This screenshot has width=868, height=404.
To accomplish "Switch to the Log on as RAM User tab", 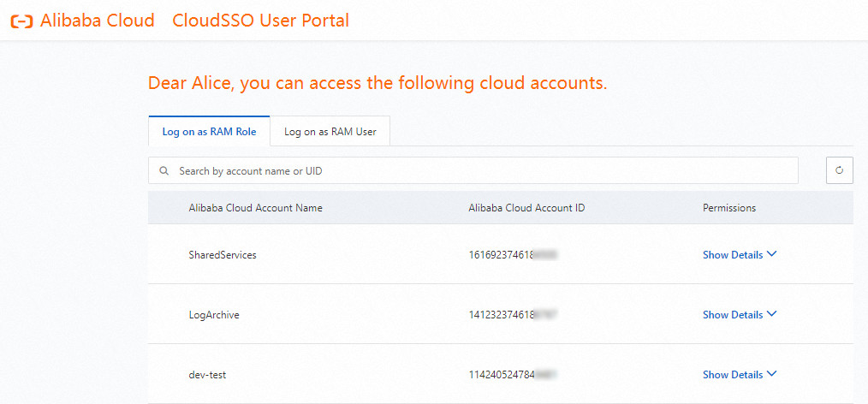I will pyautogui.click(x=330, y=132).
